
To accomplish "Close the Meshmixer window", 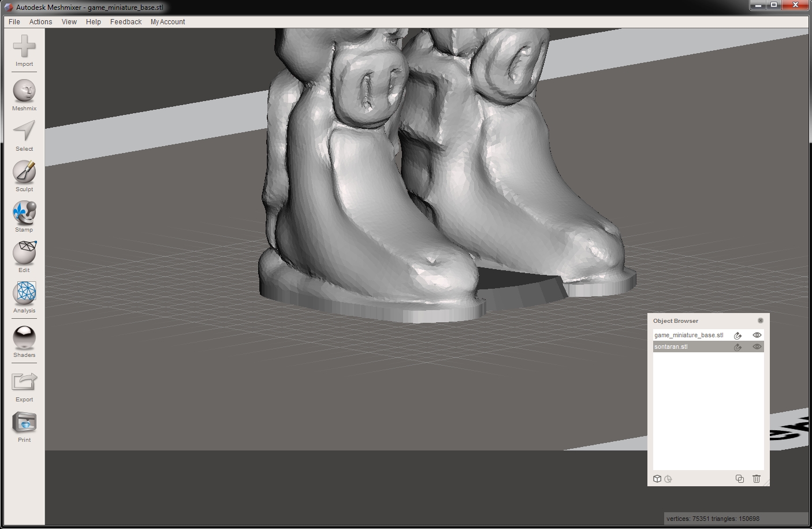I will pos(795,5).
